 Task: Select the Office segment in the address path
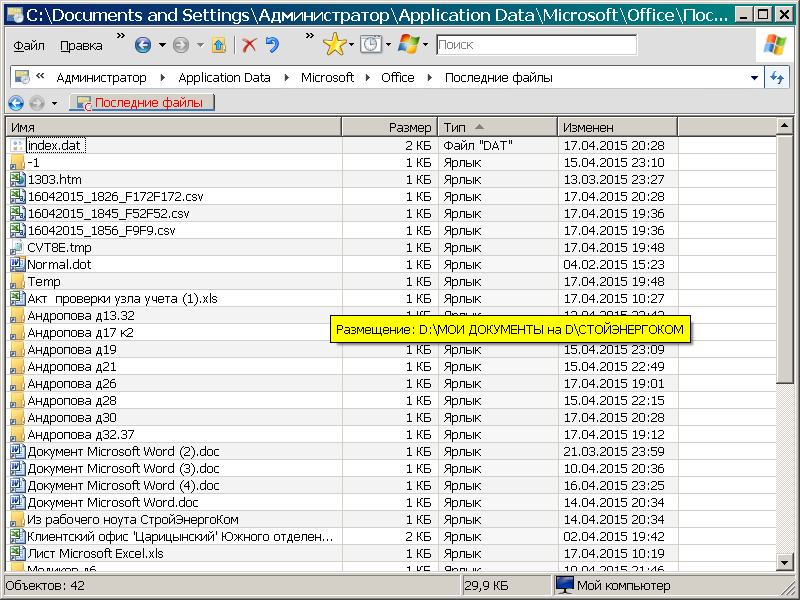[397, 78]
